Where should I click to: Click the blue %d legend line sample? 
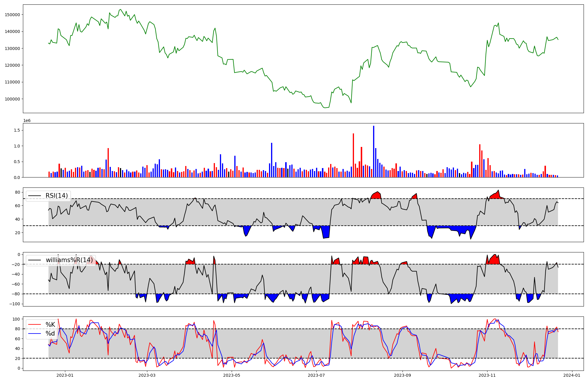[x=34, y=334]
